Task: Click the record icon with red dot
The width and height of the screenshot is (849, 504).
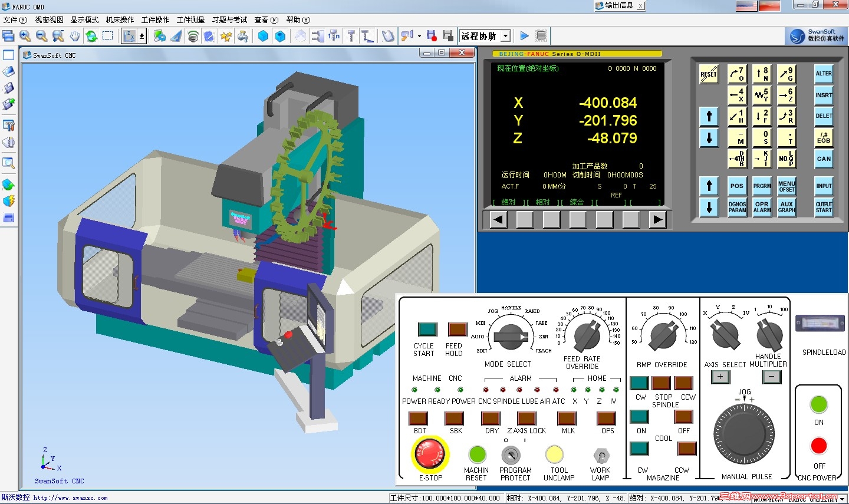Action: 432,36
